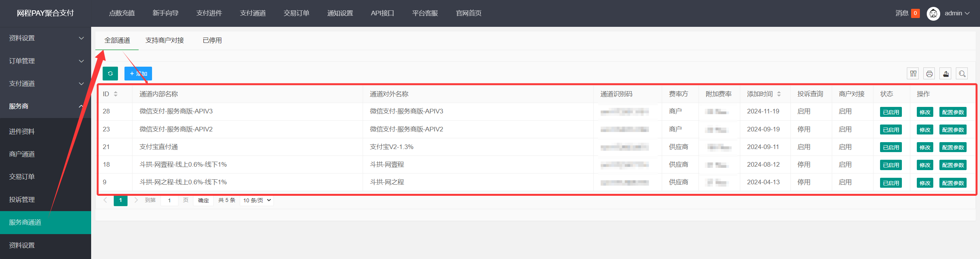
Task: Click the admin avatar icon
Action: pyautogui.click(x=933, y=13)
